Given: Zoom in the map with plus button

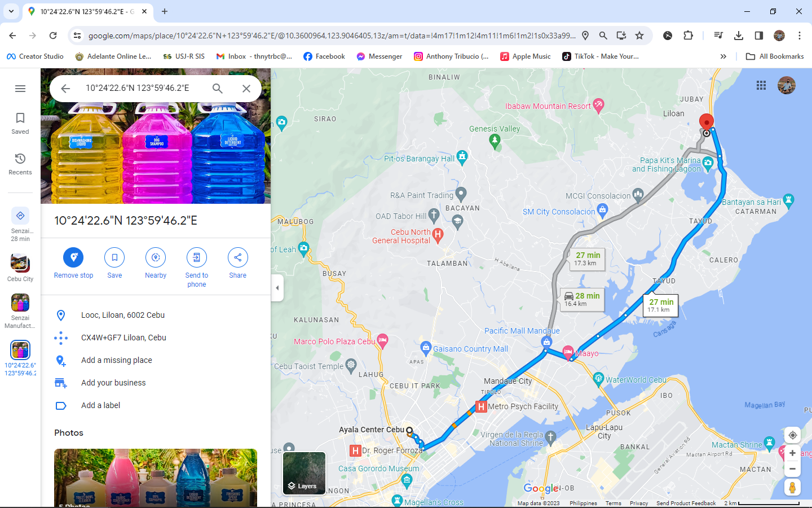Looking at the screenshot, I should (792, 453).
